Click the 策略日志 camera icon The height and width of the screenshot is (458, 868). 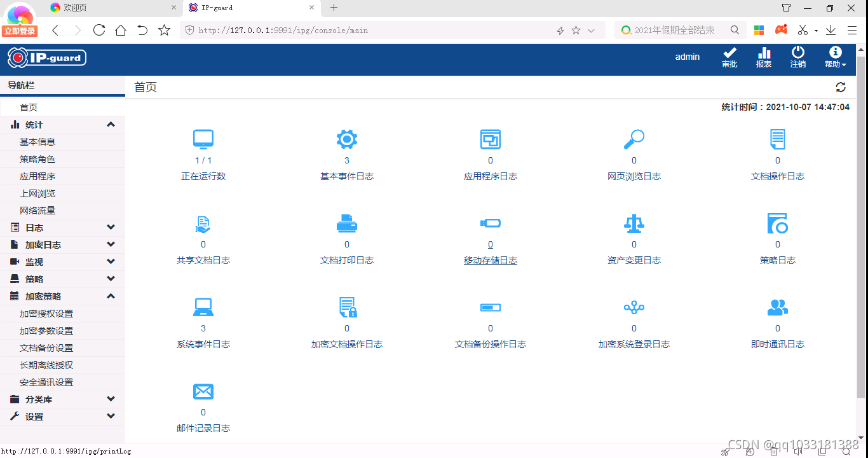click(x=777, y=223)
